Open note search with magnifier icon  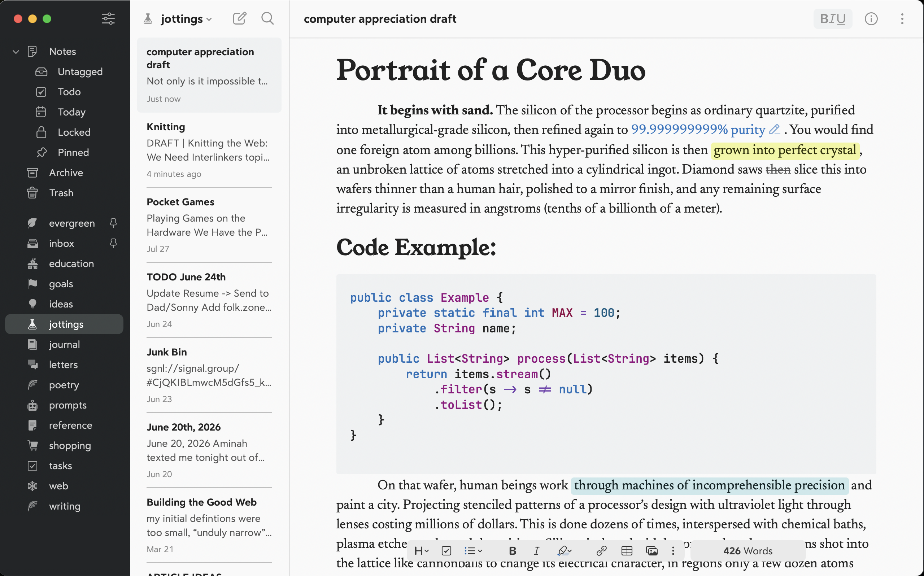click(267, 18)
